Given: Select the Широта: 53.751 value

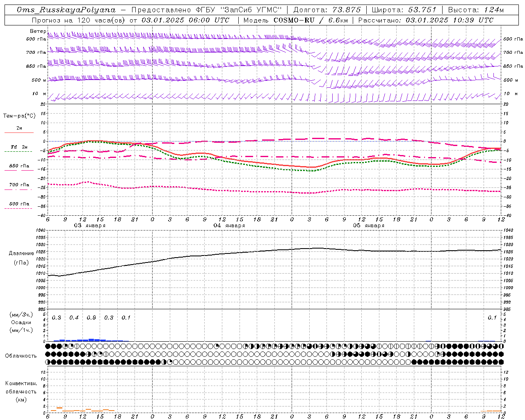Looking at the screenshot, I should 404,10.
